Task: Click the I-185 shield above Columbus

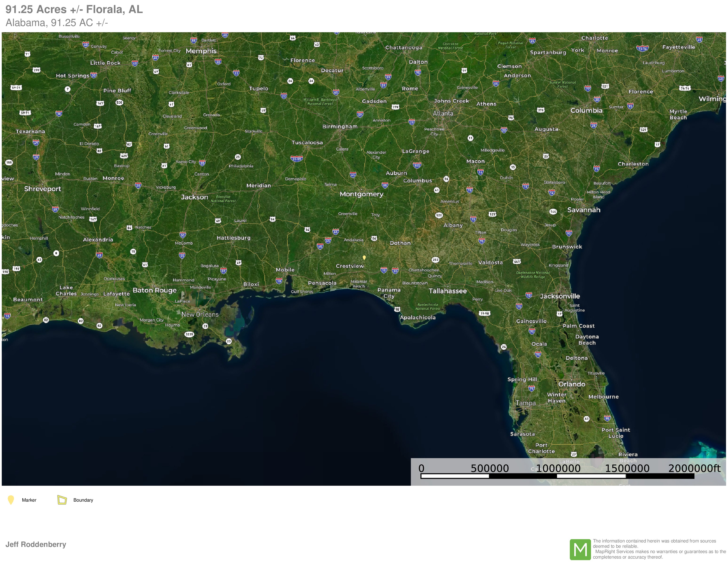Action: pos(417,165)
